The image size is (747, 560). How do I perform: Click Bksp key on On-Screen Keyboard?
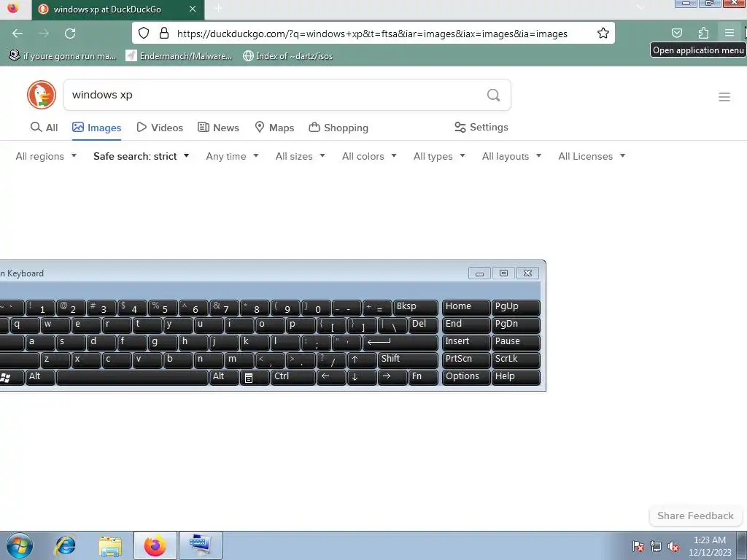415,308
